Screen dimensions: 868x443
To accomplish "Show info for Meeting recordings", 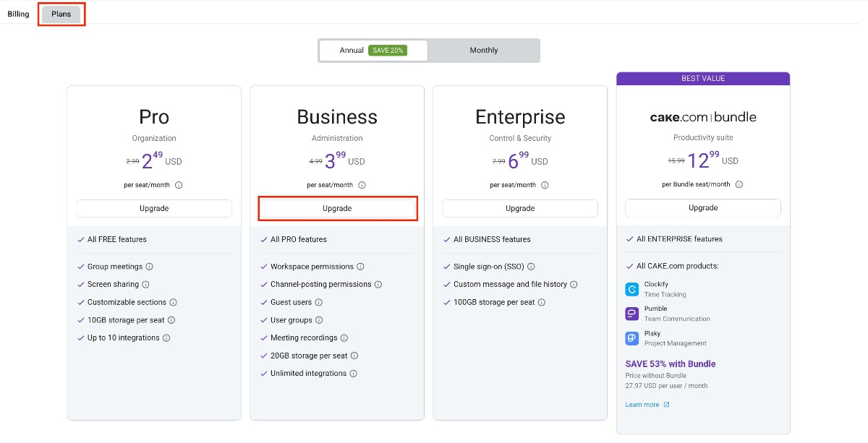I will click(x=344, y=338).
